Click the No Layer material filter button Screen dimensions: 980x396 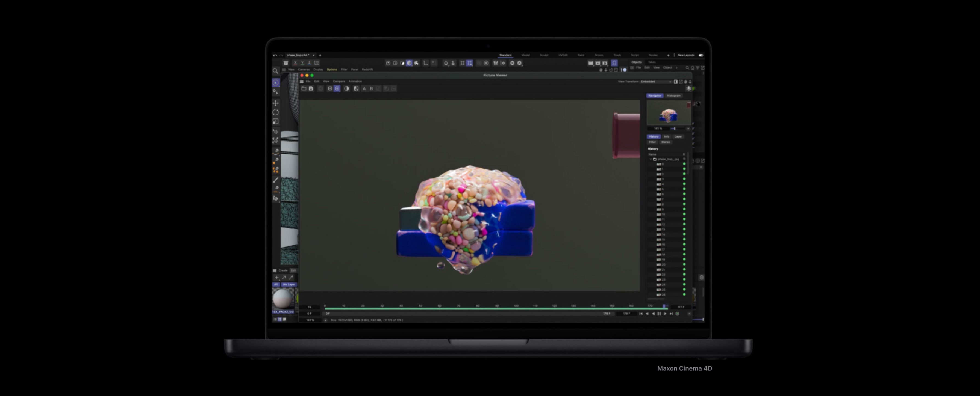click(x=289, y=285)
